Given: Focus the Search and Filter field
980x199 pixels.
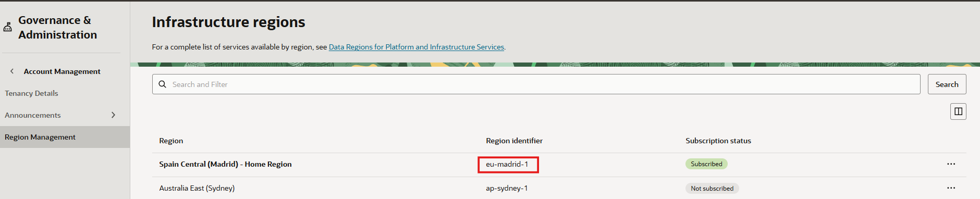Looking at the screenshot, I should [536, 84].
